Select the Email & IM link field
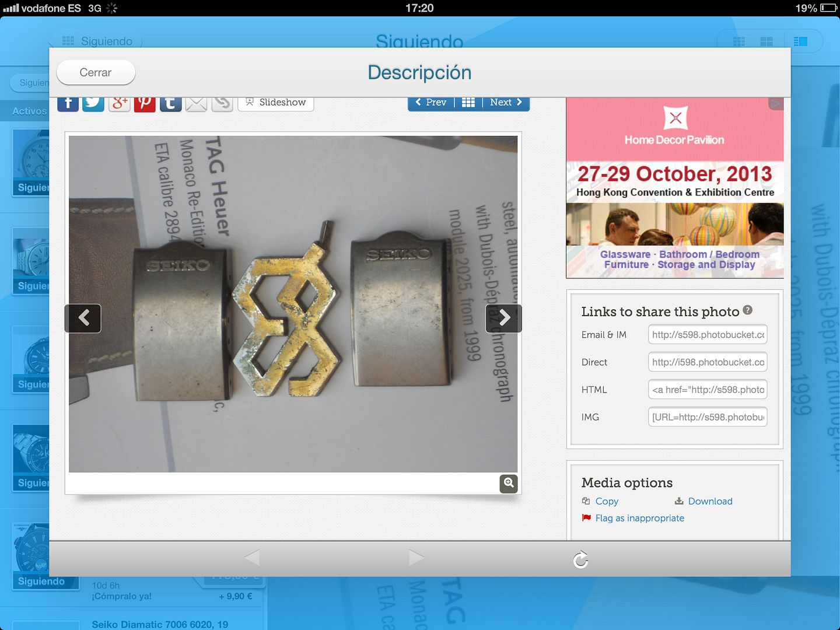The width and height of the screenshot is (840, 630). (x=708, y=334)
